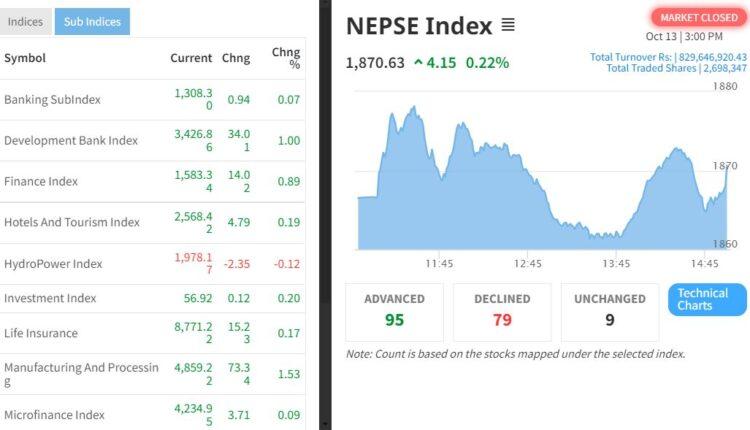Click the Market Closed status badge
The width and height of the screenshot is (750, 430).
(699, 17)
